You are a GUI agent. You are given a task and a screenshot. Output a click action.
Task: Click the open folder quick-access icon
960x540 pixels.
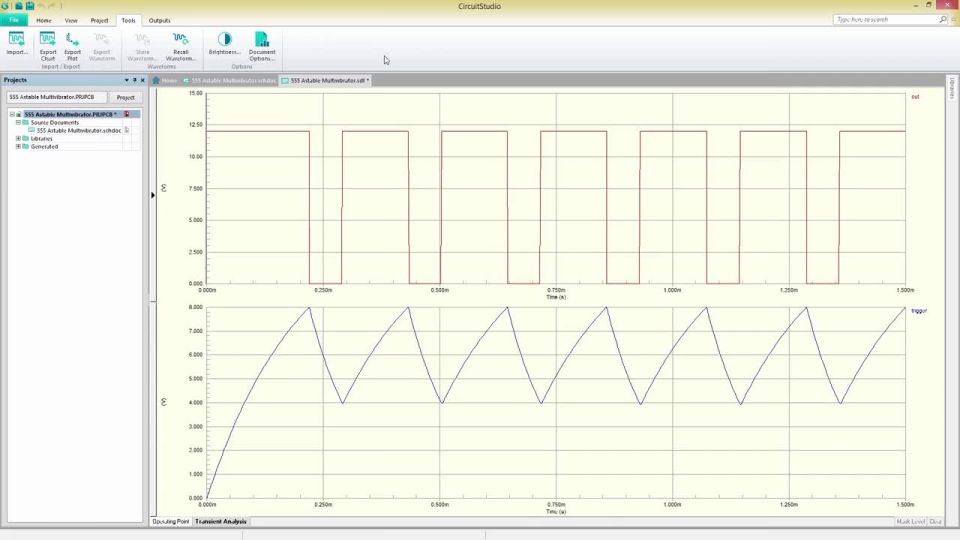pyautogui.click(x=18, y=6)
